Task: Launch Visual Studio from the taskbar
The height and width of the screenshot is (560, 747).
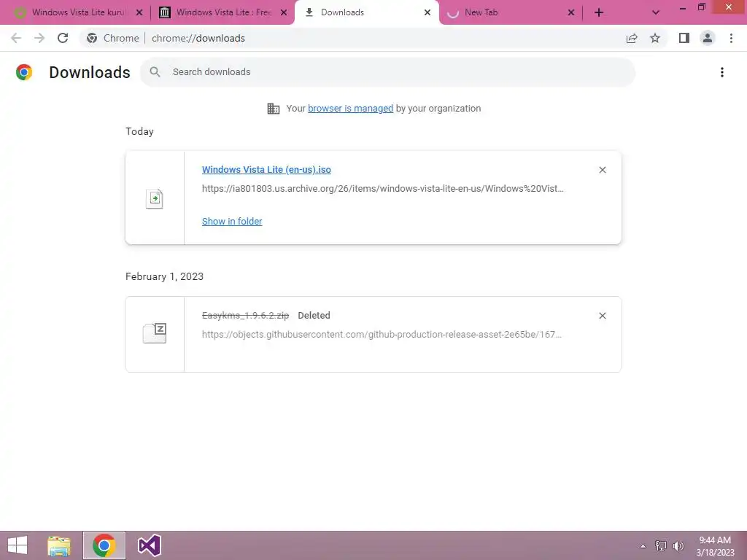Action: (x=149, y=545)
